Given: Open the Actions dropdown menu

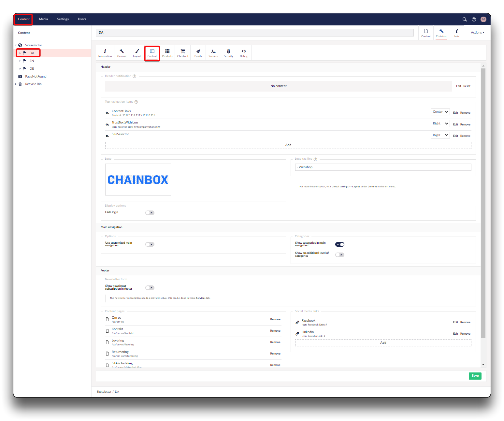Looking at the screenshot, I should [x=477, y=33].
